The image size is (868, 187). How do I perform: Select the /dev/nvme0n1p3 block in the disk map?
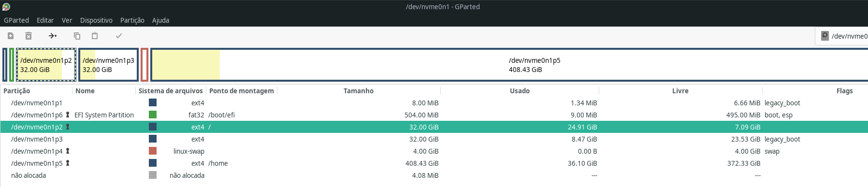109,65
